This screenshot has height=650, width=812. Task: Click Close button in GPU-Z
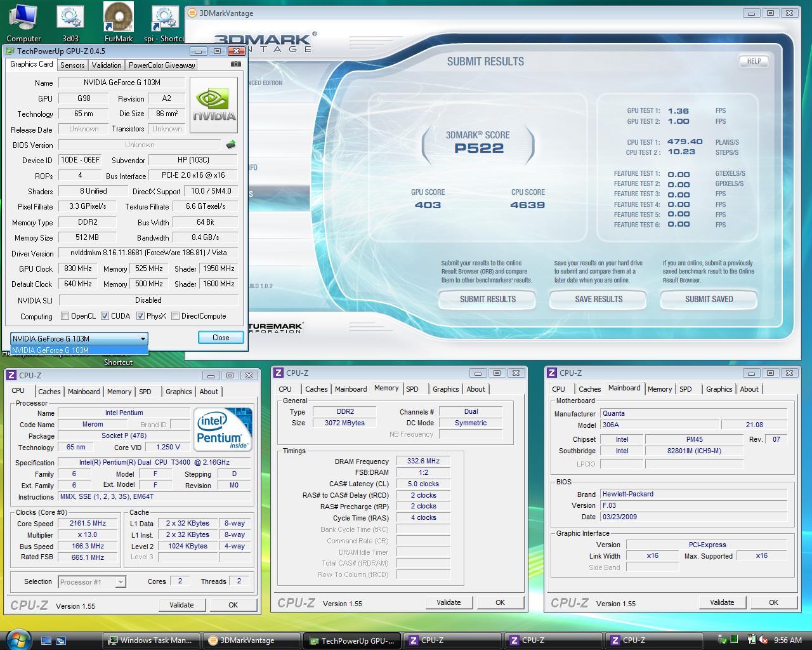(x=221, y=338)
